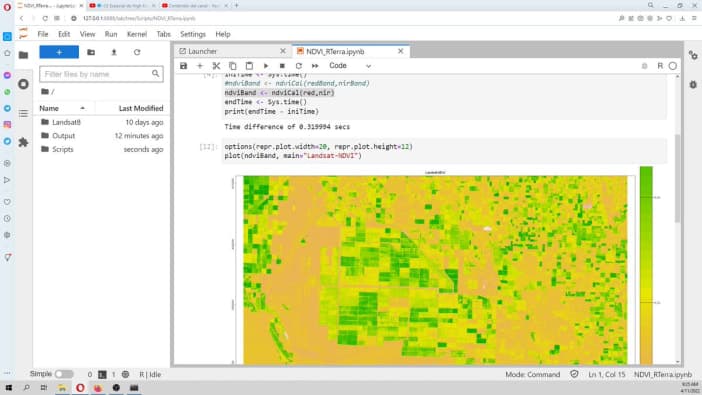Open the table of contents panel

(x=23, y=114)
